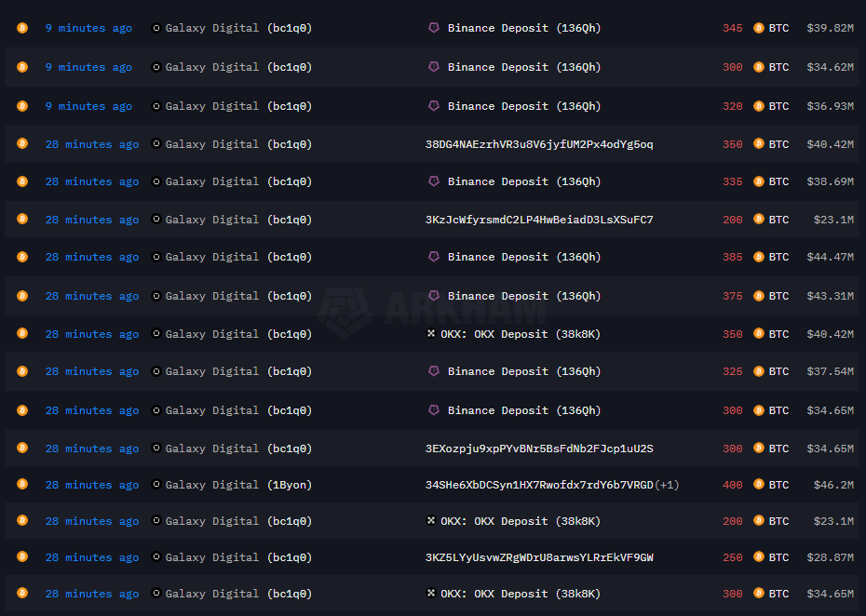The width and height of the screenshot is (866, 616).
Task: Click the leading Bitcoin icon of the $39.82M row
Action: click(22, 28)
